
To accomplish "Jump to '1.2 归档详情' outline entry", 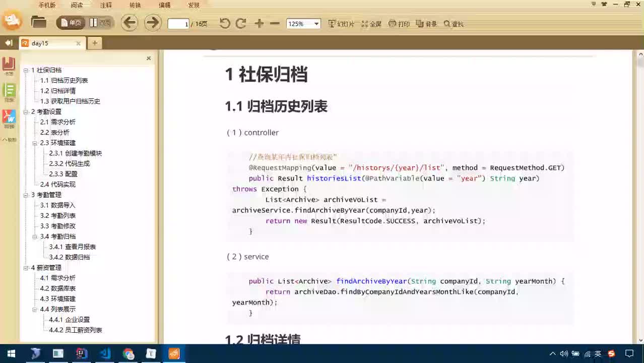I will tap(58, 91).
